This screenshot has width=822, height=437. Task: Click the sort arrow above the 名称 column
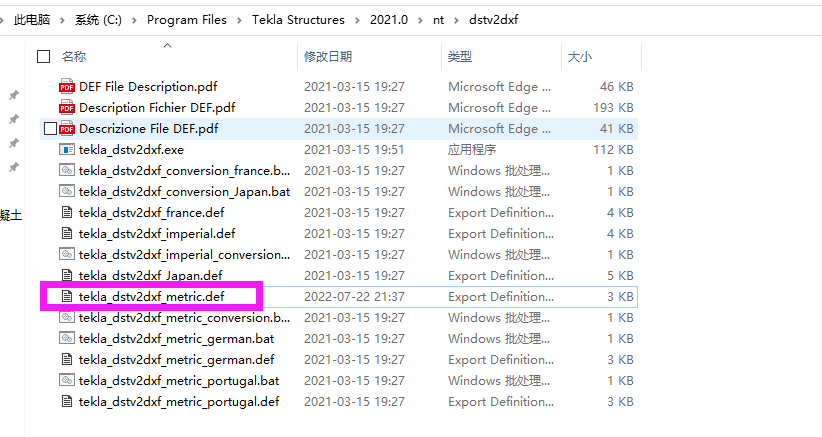point(168,46)
